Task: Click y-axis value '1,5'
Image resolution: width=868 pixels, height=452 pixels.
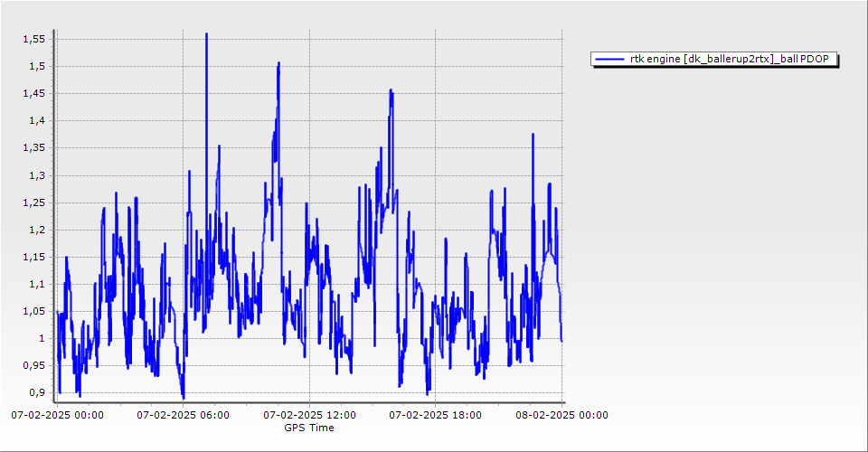Action: (36, 66)
